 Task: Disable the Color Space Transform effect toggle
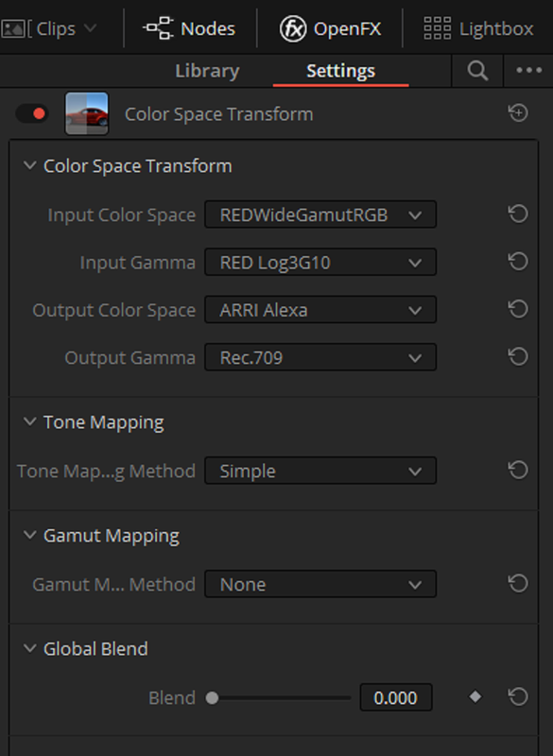(32, 113)
